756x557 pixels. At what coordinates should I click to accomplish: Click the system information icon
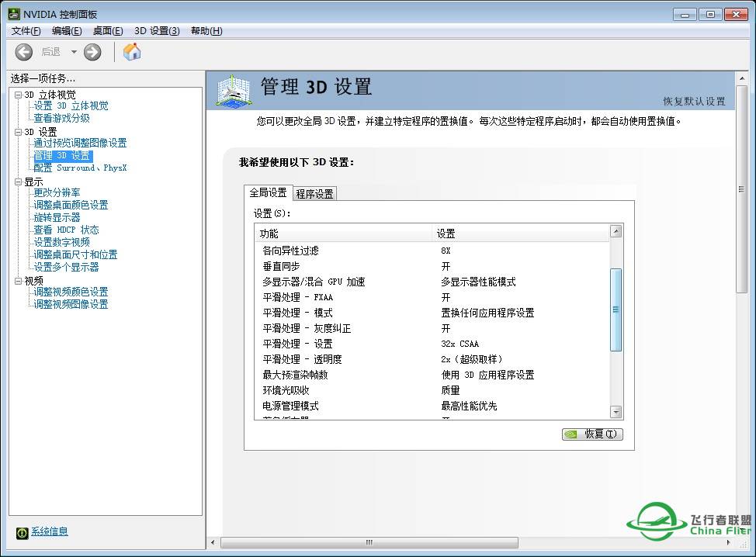tap(23, 532)
